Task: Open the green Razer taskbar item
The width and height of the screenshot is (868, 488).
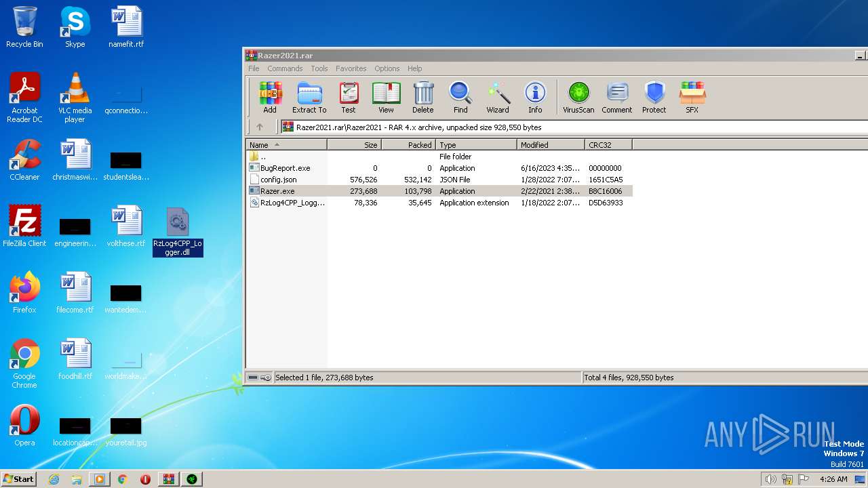Action: tap(192, 479)
